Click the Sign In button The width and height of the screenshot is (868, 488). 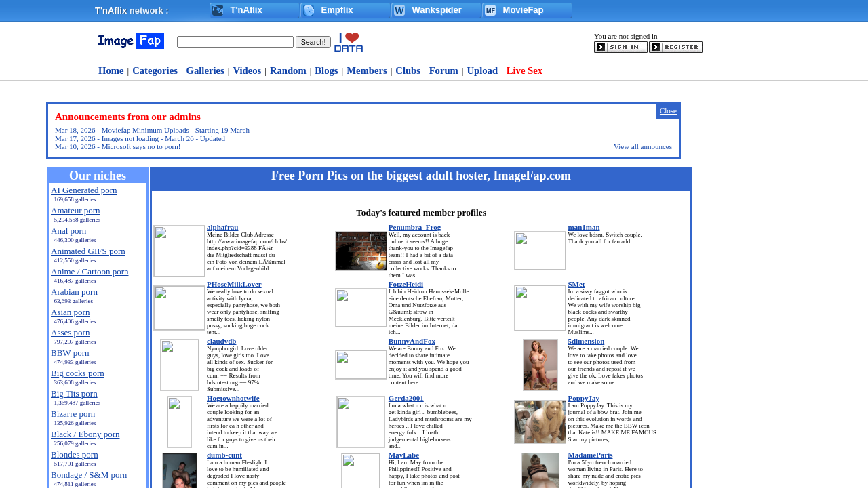(x=620, y=47)
